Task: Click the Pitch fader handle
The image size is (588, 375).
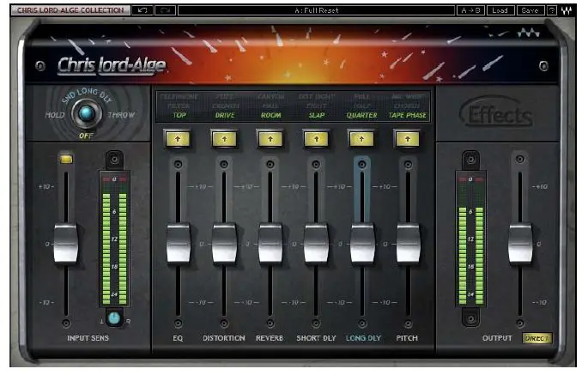Action: [x=409, y=243]
